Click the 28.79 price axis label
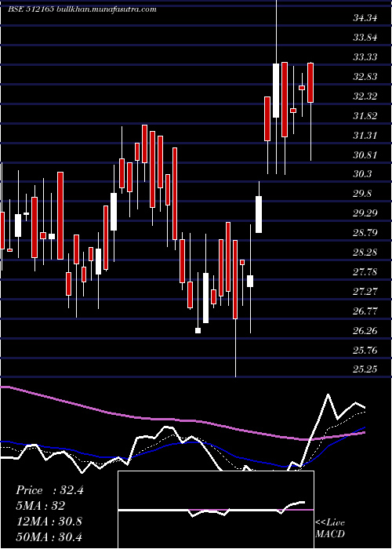Viewport: 392px width, 549px height. (365, 233)
